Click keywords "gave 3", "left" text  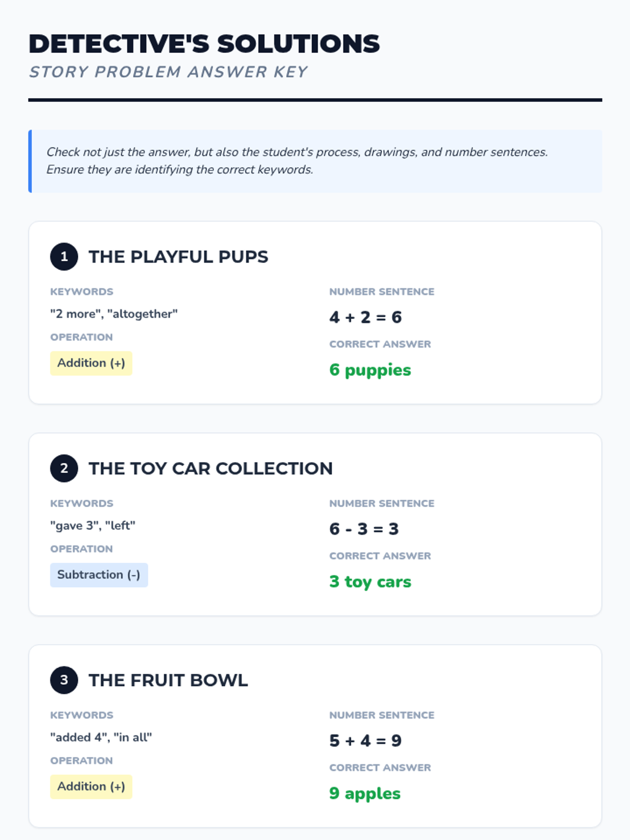93,526
